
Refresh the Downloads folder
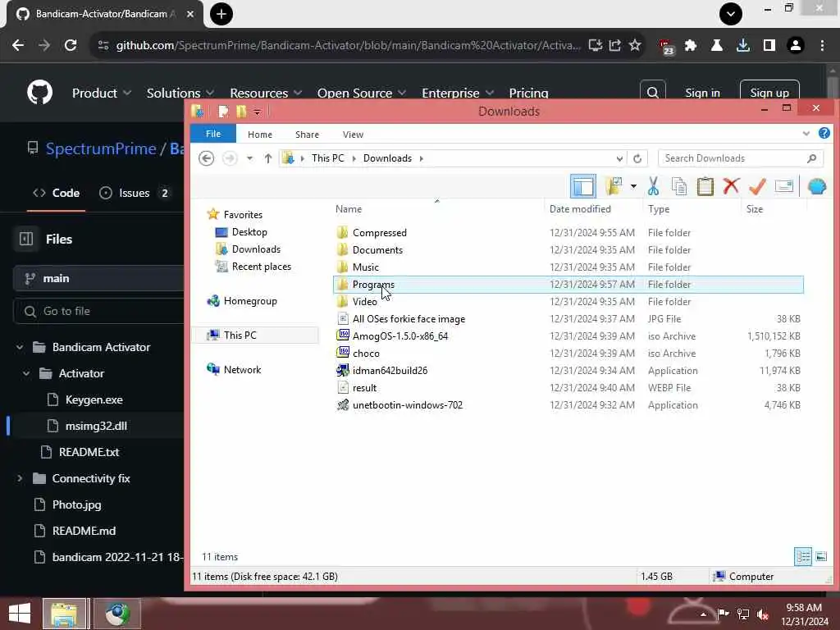click(x=637, y=158)
